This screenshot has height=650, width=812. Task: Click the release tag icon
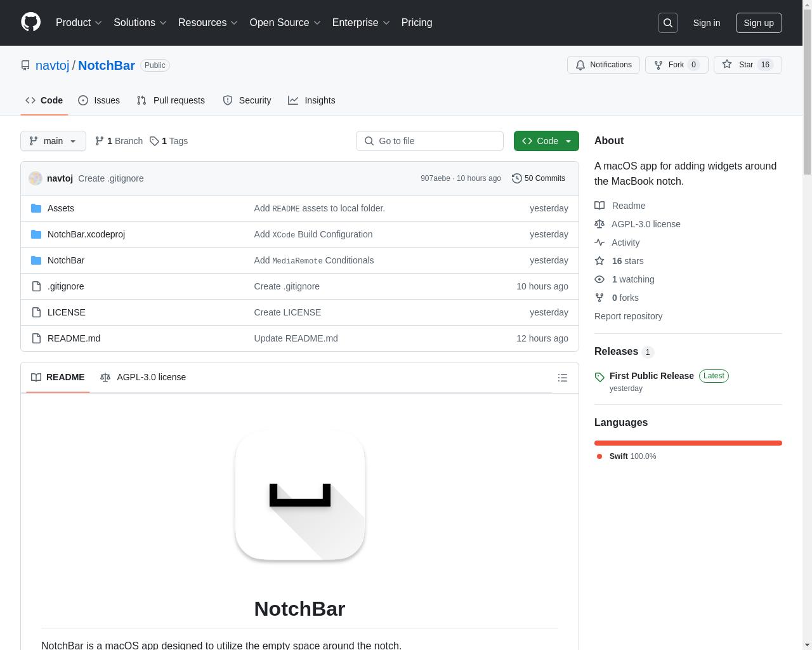coord(599,377)
